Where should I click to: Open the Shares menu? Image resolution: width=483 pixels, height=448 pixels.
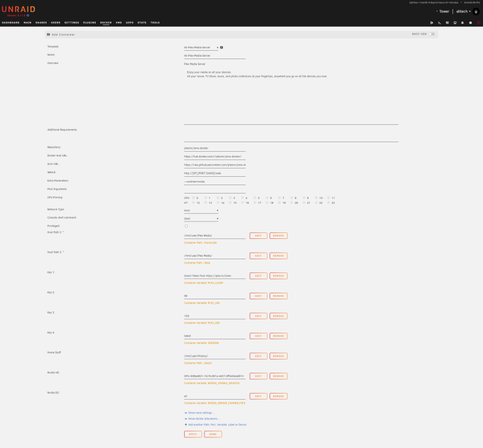pos(41,23)
